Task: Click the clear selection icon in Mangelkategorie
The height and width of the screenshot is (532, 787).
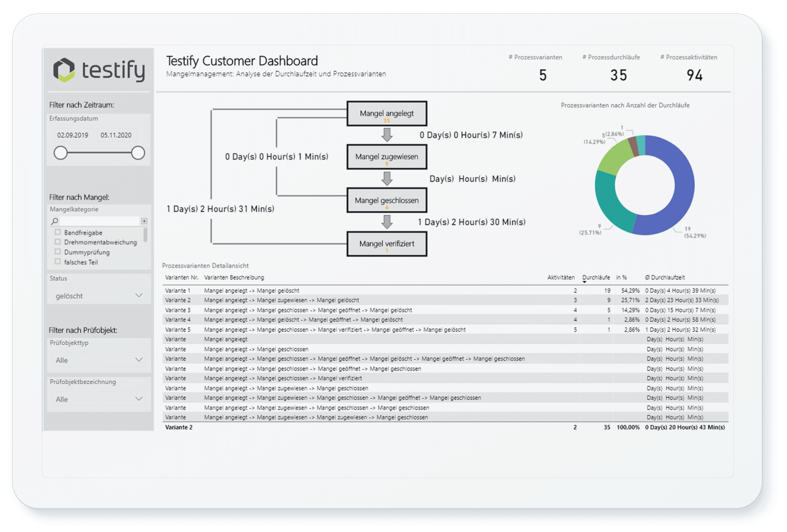Action: click(144, 221)
